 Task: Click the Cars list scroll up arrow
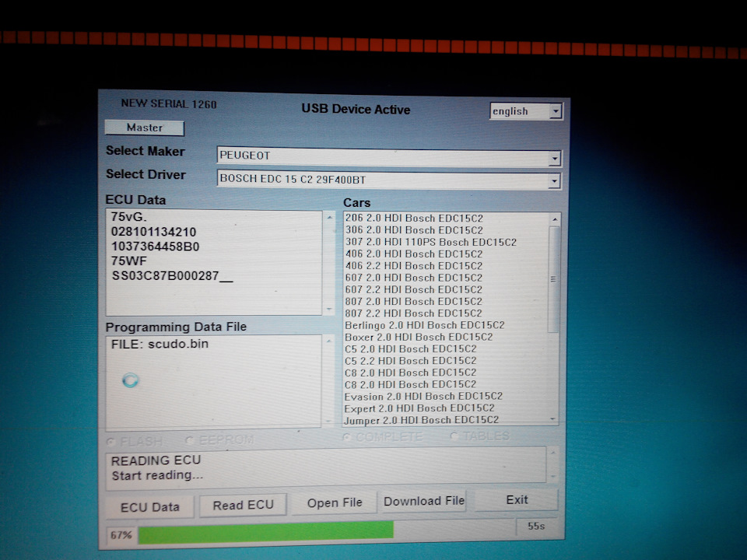555,219
